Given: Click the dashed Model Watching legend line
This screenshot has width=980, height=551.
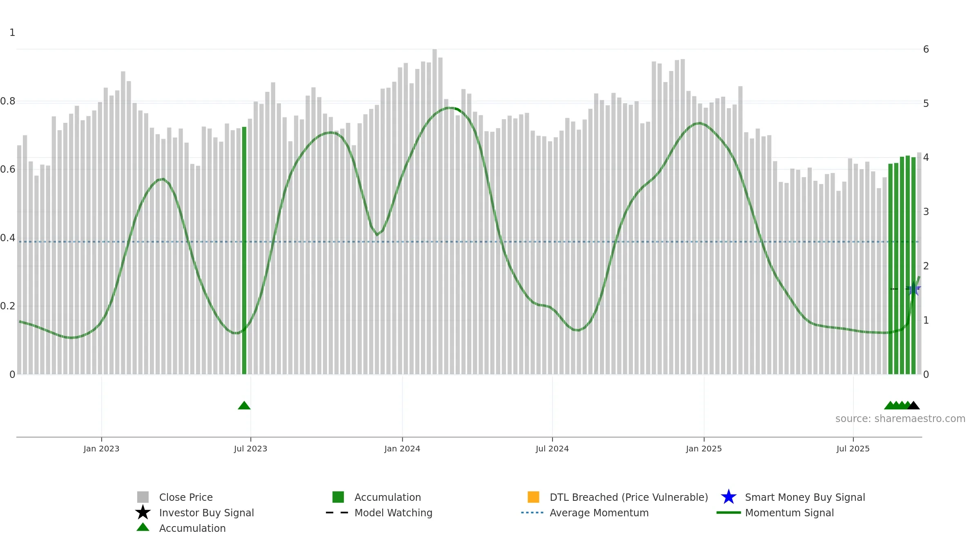Looking at the screenshot, I should [337, 513].
